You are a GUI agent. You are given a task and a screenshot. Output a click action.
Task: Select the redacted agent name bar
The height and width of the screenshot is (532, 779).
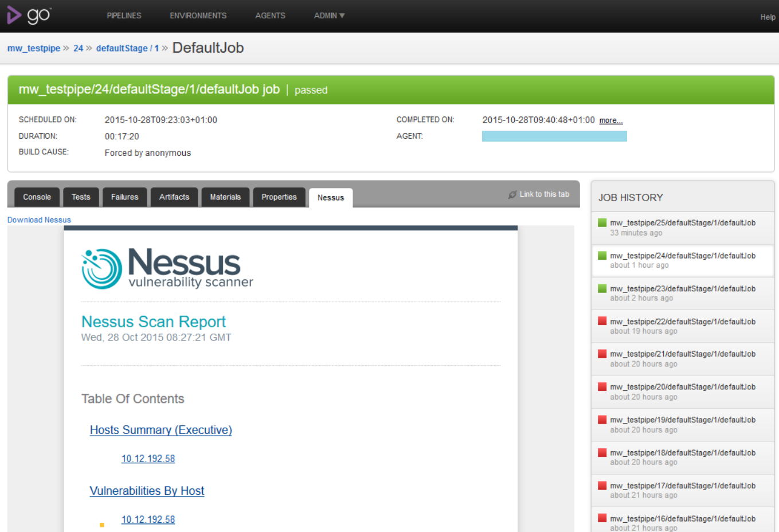(554, 136)
